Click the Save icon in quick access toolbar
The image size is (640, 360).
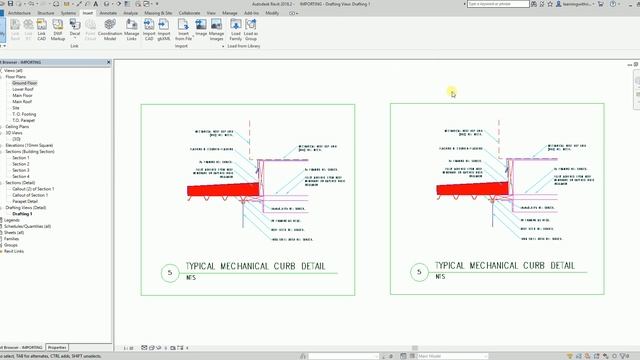[11, 4]
